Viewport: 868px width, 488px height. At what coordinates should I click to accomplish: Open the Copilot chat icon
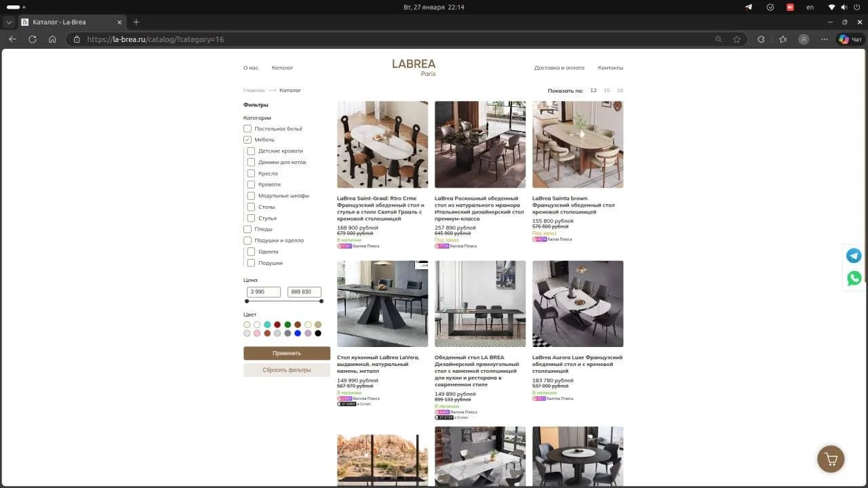(x=850, y=39)
